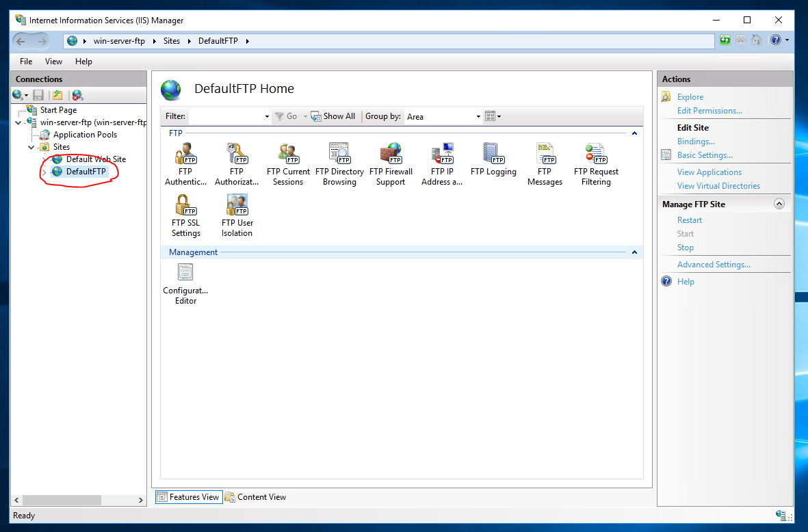Open the Go button dropdown arrow
Viewport: 808px width, 532px height.
(305, 116)
